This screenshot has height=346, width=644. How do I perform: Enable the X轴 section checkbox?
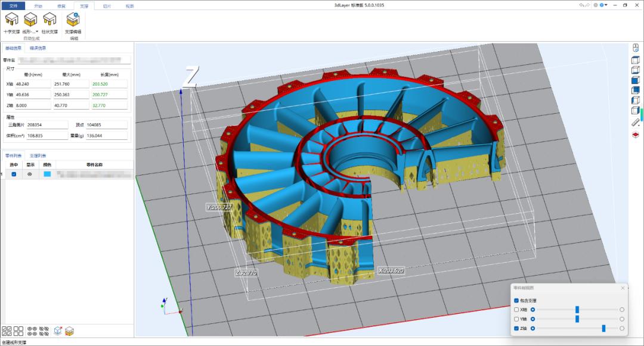(516, 310)
